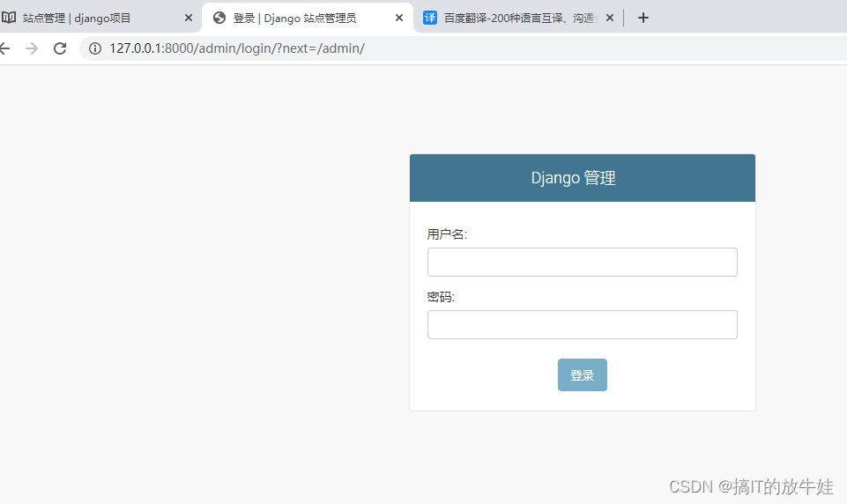Viewport: 847px width, 504px height.
Task: Close the 百度翻译 tab
Action: click(x=610, y=18)
